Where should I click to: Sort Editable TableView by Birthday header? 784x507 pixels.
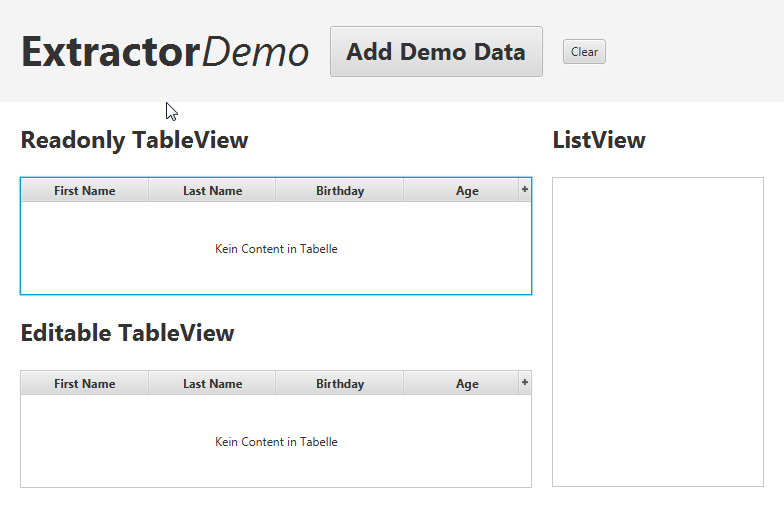point(340,384)
